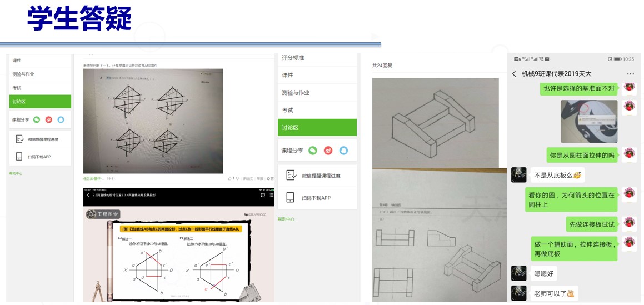
Task: Select 考试 in the left sidebar
Action: (x=17, y=88)
